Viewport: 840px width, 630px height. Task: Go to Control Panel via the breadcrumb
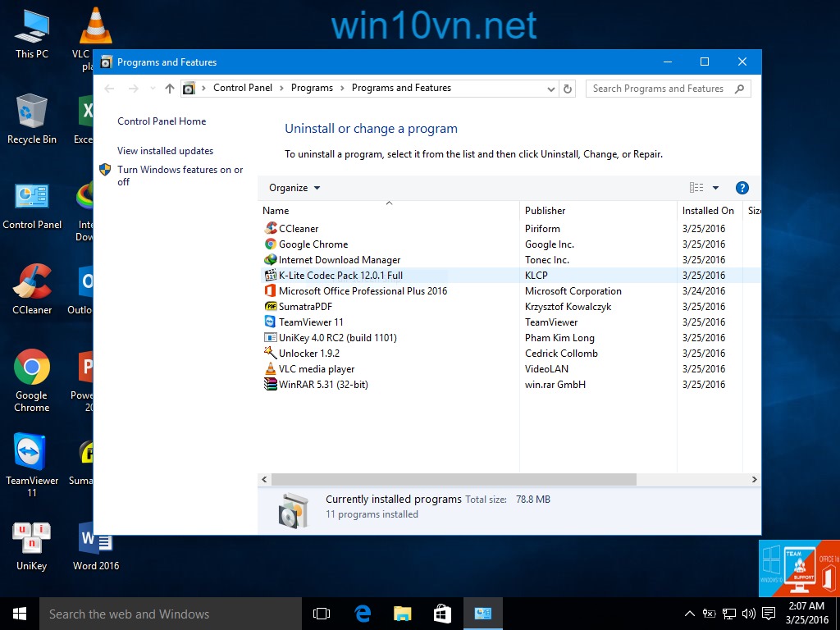(243, 88)
